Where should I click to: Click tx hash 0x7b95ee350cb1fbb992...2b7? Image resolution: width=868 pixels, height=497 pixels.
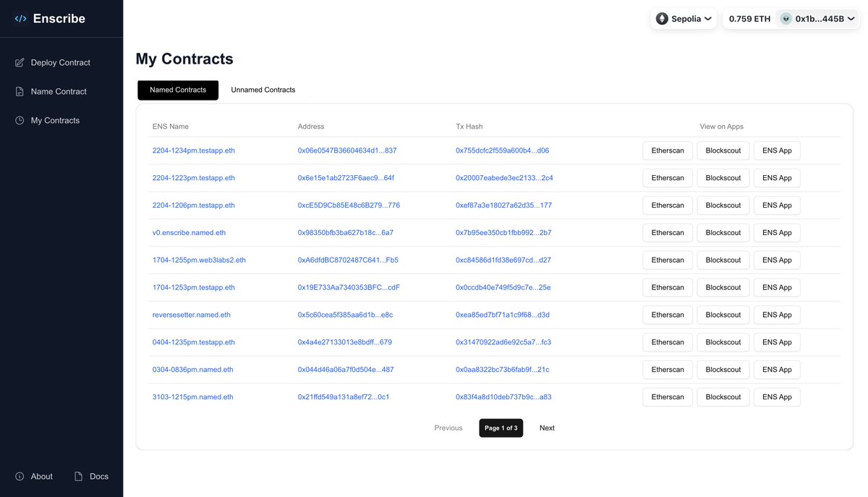point(503,233)
